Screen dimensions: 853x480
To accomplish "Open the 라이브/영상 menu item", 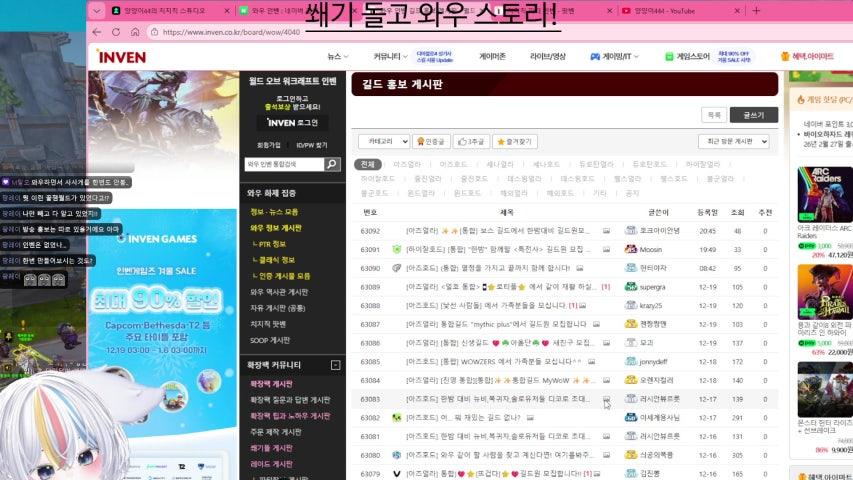I will pyautogui.click(x=548, y=56).
